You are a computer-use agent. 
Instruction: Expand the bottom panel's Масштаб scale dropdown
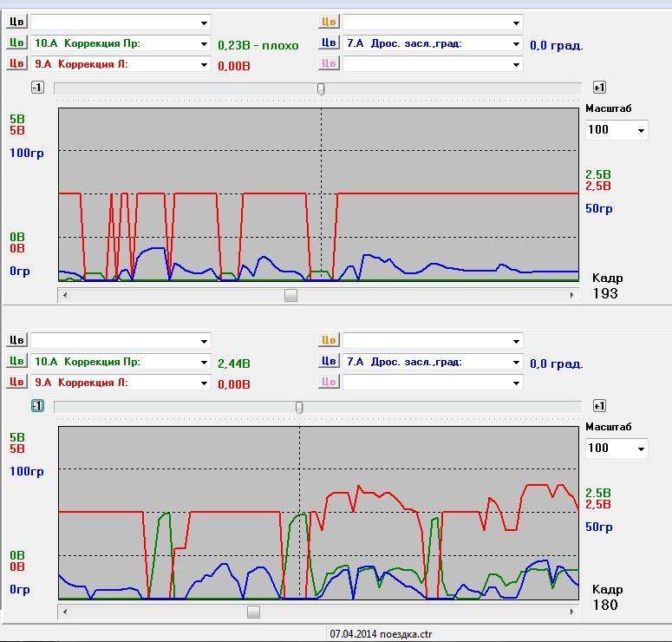641,449
